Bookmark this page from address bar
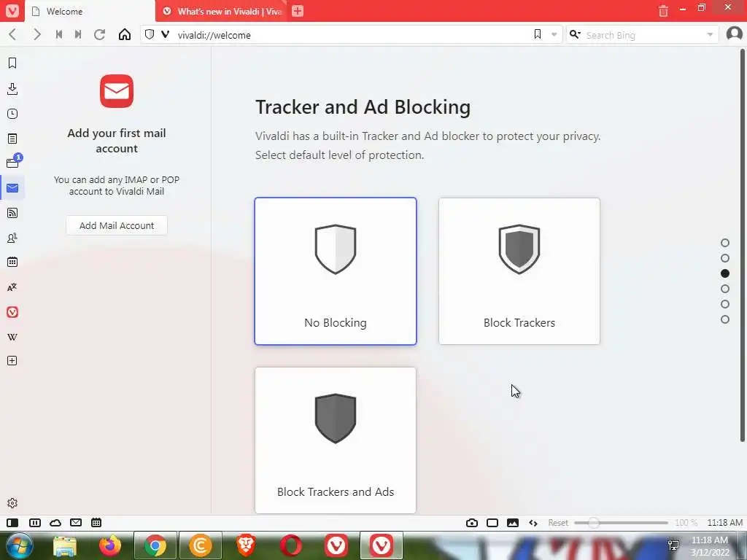The height and width of the screenshot is (560, 747). [x=538, y=34]
